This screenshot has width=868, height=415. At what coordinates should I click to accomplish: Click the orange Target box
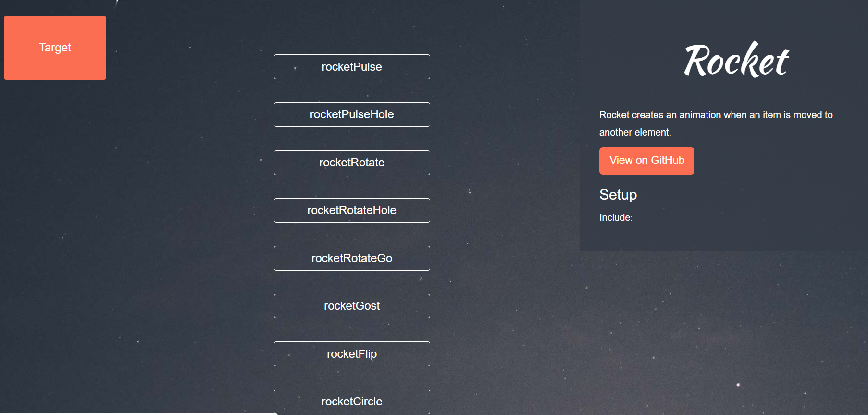coord(55,48)
